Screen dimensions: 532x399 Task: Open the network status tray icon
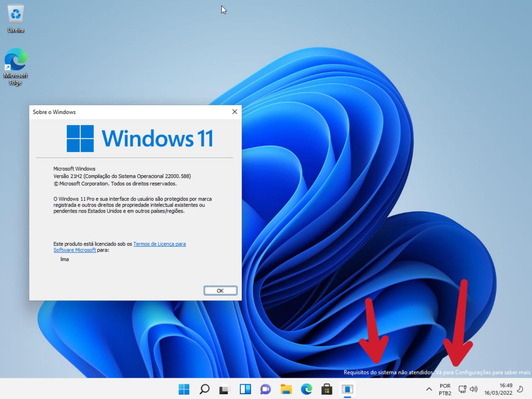click(x=462, y=389)
